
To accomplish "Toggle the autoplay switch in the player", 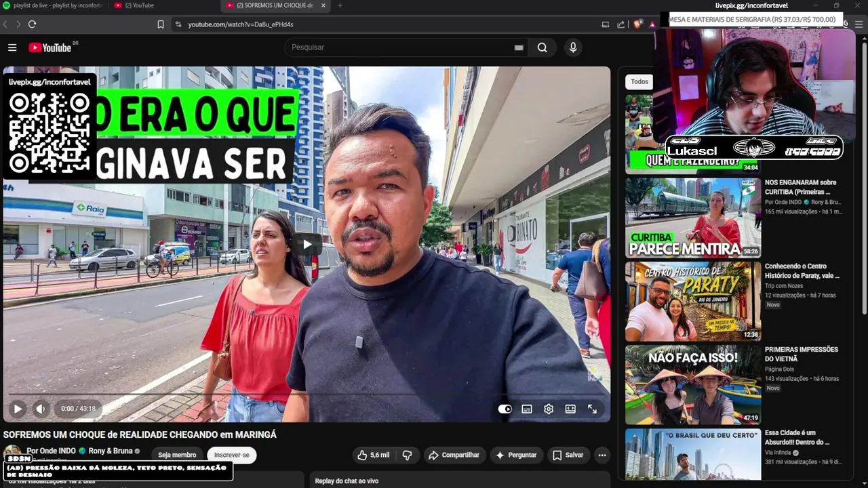I will (505, 409).
